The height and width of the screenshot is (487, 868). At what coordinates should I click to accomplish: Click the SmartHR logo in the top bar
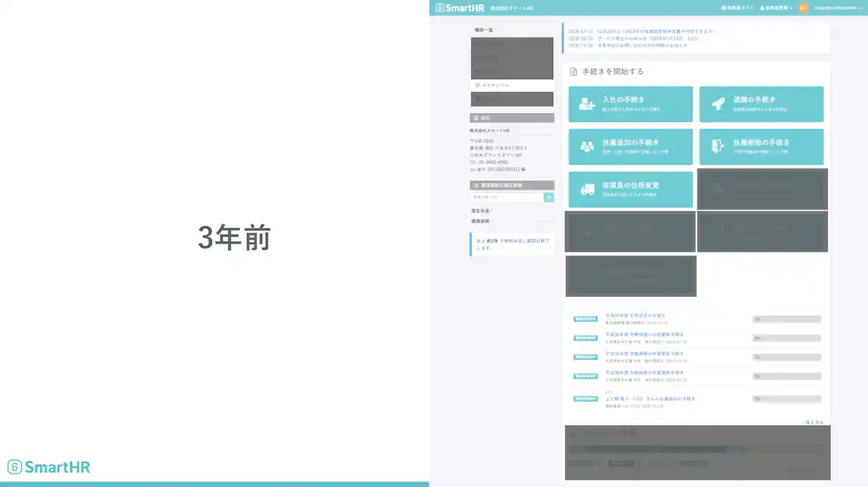coord(458,7)
